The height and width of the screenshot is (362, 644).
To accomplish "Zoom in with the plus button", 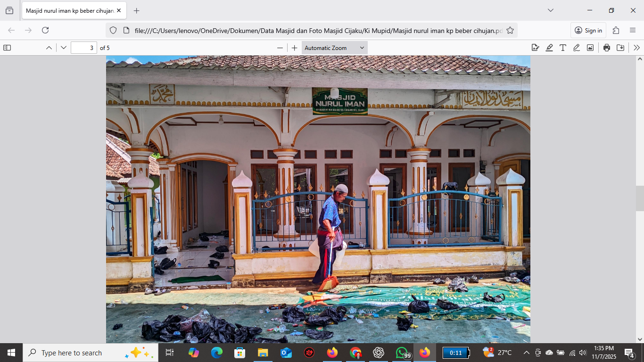I will click(x=295, y=48).
